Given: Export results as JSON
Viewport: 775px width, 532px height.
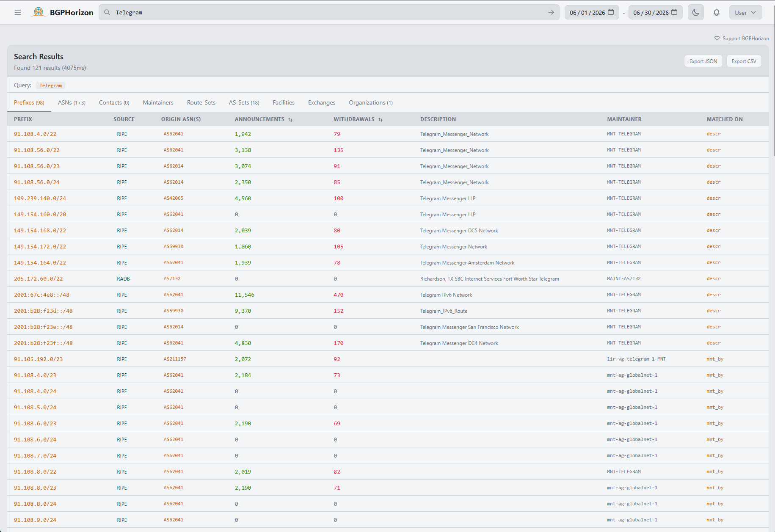Looking at the screenshot, I should click(x=703, y=61).
